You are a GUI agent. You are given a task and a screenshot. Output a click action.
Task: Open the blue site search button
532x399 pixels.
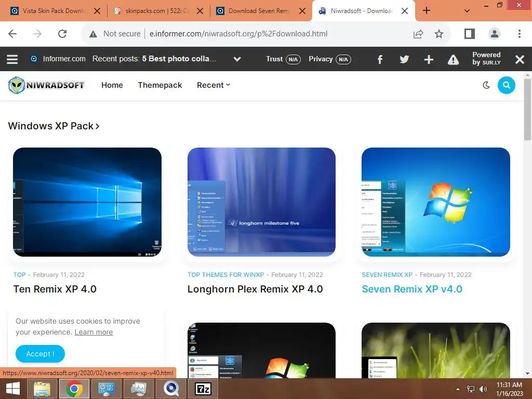[x=506, y=85]
